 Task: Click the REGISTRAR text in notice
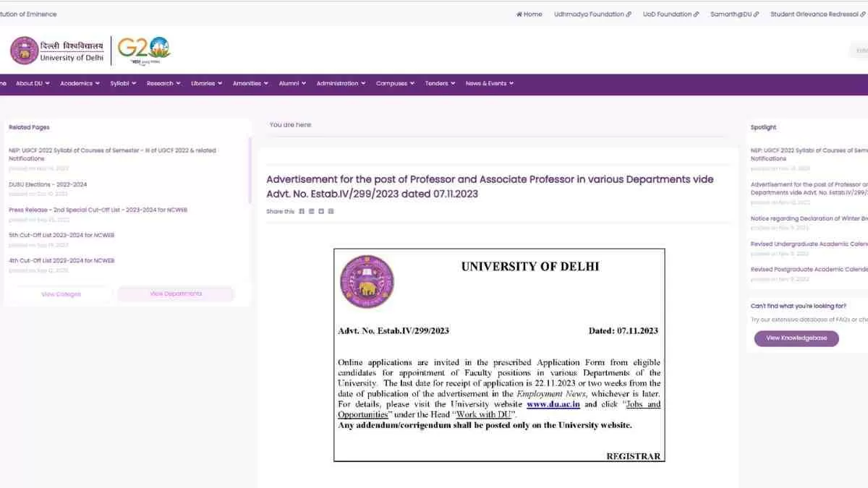click(633, 456)
